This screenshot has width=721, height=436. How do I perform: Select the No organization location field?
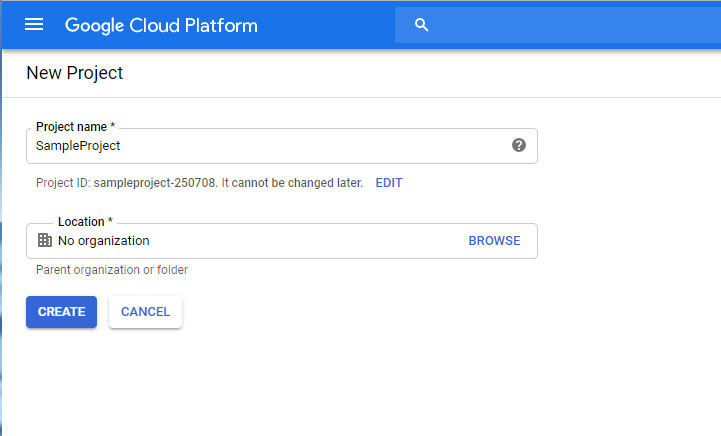coord(250,241)
